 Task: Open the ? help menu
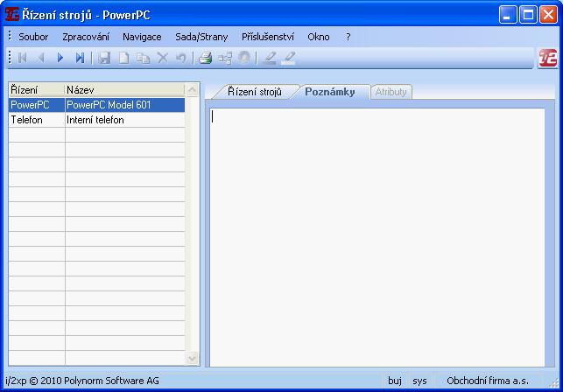tap(348, 37)
